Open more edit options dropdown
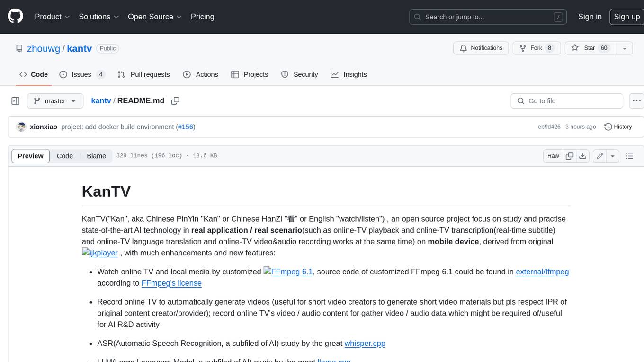The height and width of the screenshot is (362, 644). pyautogui.click(x=613, y=156)
